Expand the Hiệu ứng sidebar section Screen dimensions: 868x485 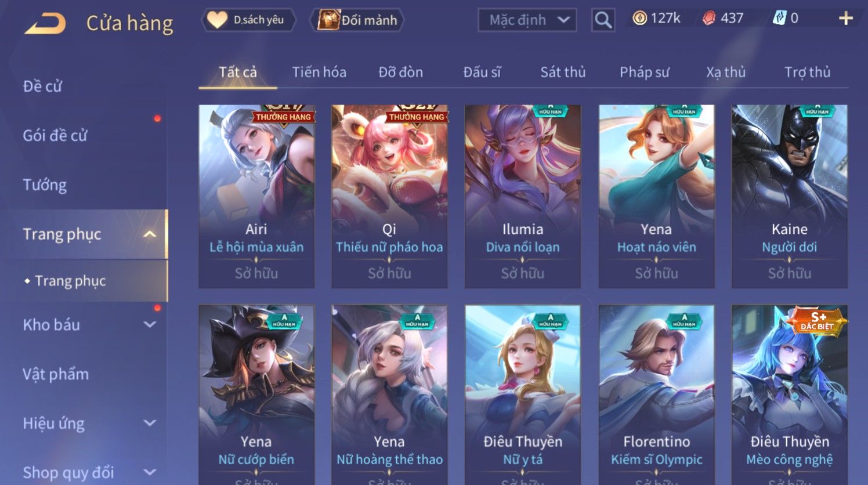pos(149,424)
